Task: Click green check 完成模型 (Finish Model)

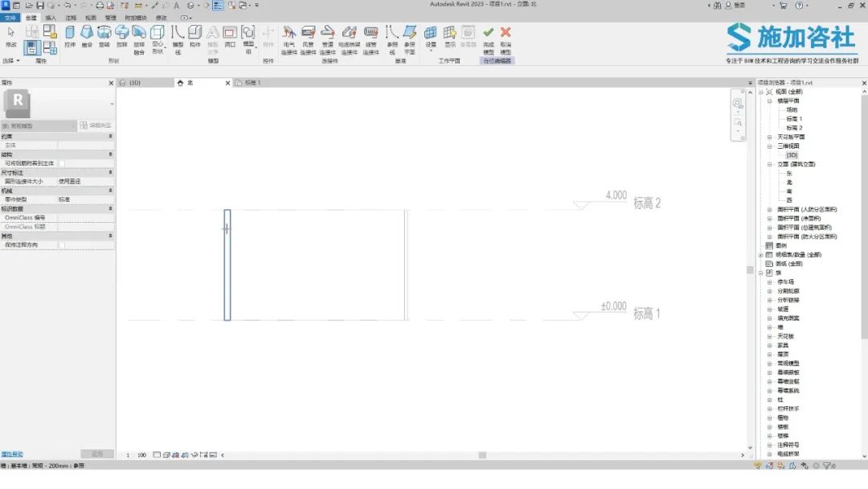Action: 489,40
